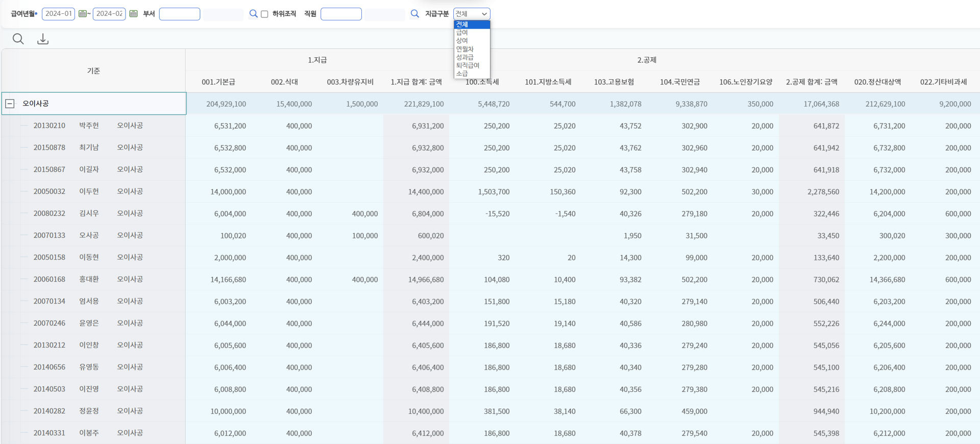The image size is (980, 444).
Task: Click the 101.지방소득세 column header
Action: pyautogui.click(x=548, y=82)
